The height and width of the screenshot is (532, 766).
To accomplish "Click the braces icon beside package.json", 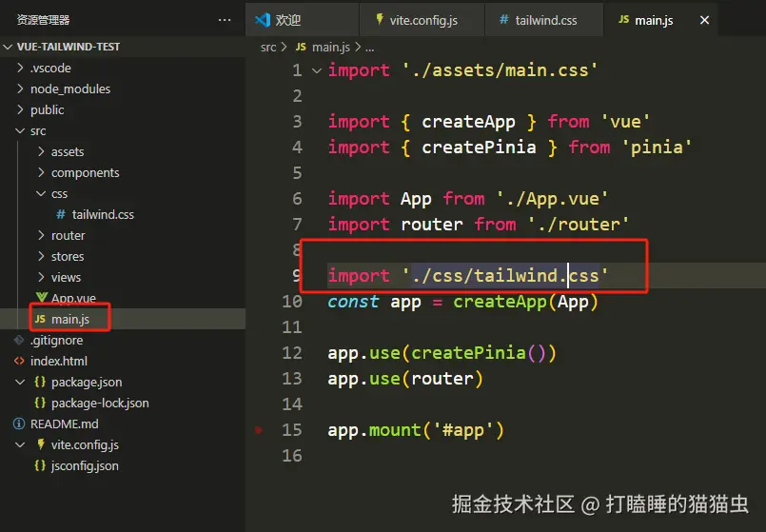I will pos(40,382).
